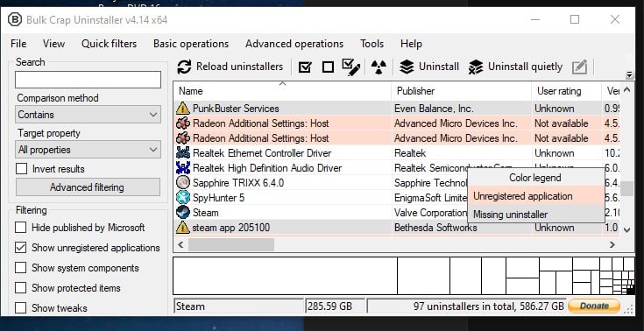Click the invert selection checkbox-with-pencil icon
The width and height of the screenshot is (644, 331).
[350, 67]
